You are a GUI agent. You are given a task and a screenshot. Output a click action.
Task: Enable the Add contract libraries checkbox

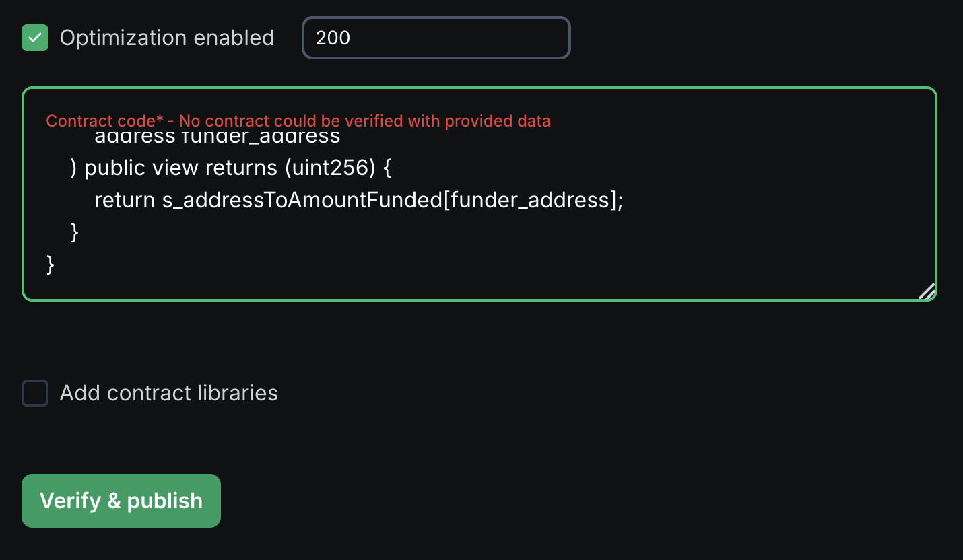[x=35, y=393]
